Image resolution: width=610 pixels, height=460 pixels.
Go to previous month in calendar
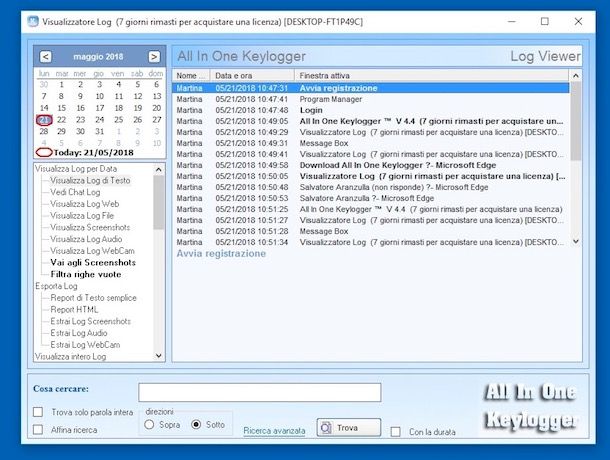tap(46, 57)
